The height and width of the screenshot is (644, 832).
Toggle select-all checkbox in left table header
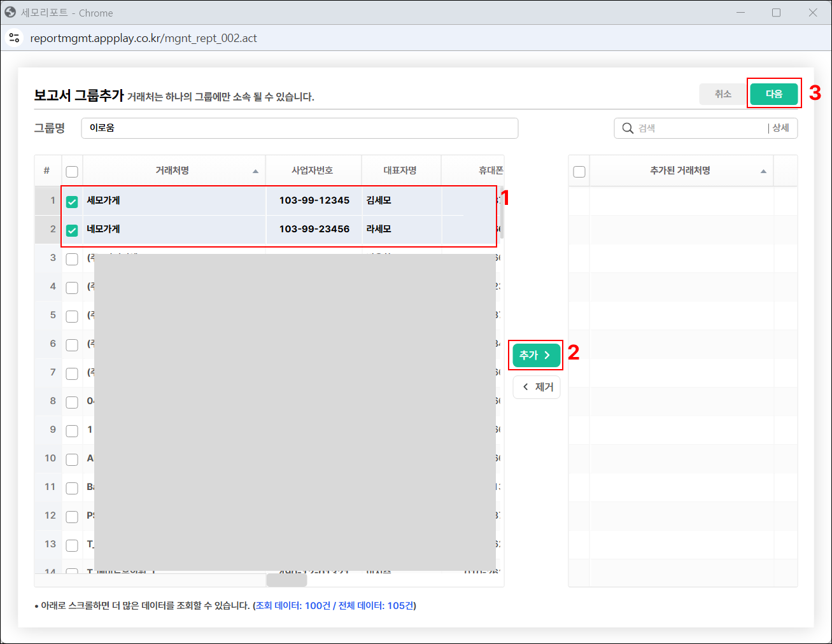coord(72,172)
